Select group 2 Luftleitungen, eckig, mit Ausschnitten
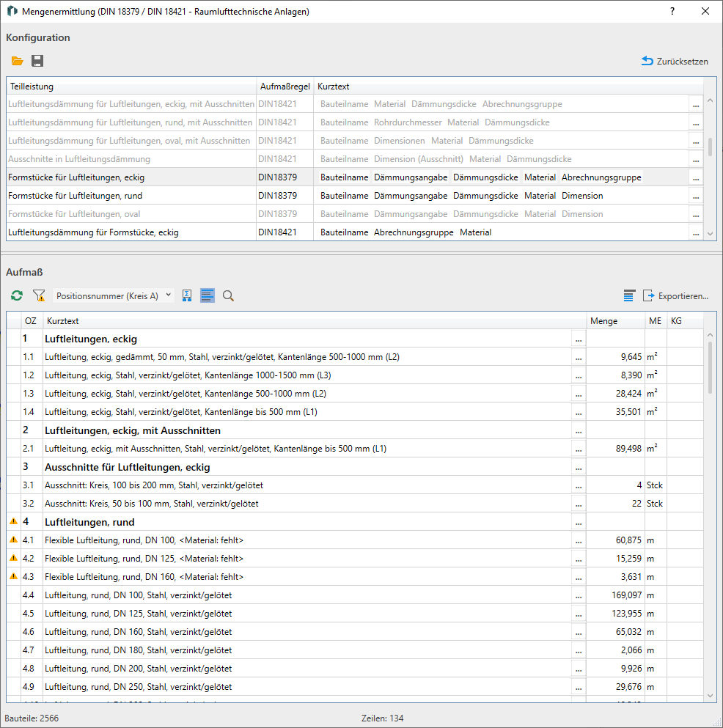The image size is (723, 728). 355,430
